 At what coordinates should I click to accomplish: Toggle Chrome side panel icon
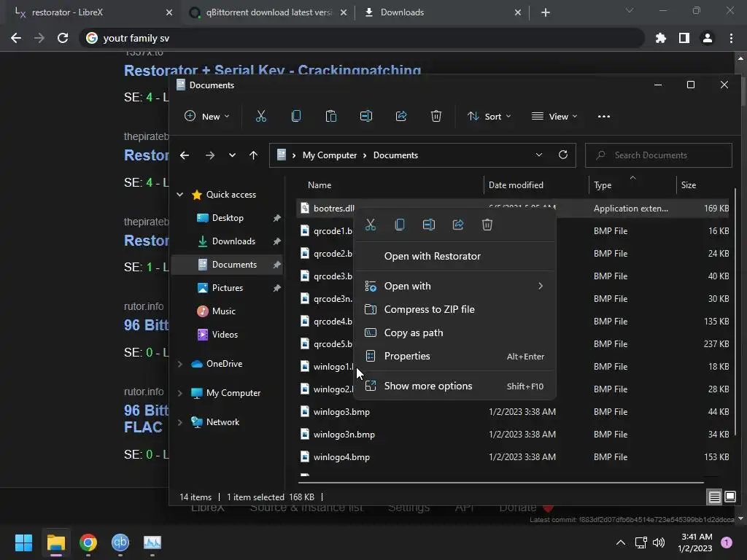[x=684, y=38]
